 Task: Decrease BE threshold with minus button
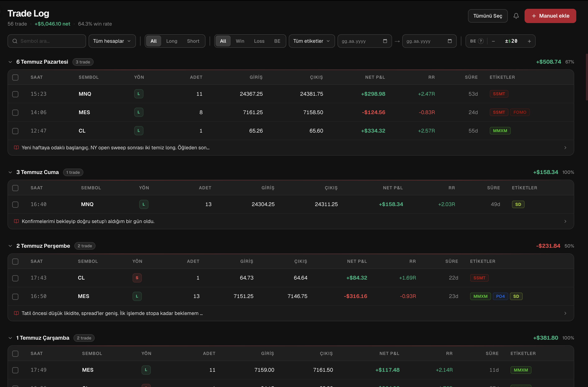click(493, 41)
